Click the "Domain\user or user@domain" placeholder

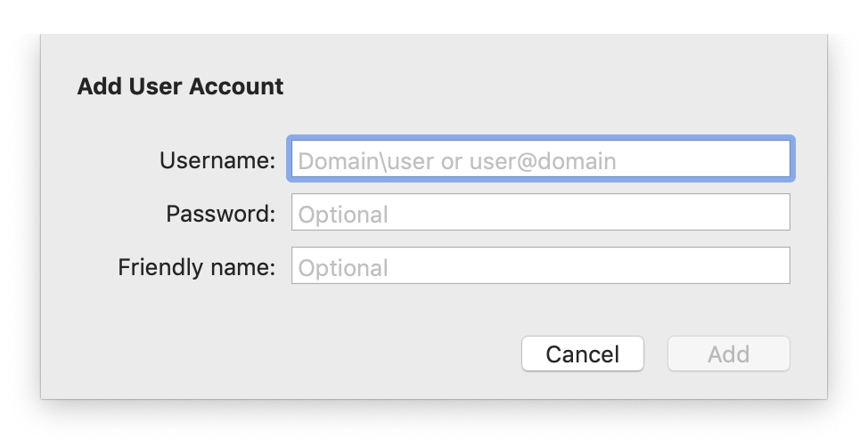pyautogui.click(x=457, y=161)
